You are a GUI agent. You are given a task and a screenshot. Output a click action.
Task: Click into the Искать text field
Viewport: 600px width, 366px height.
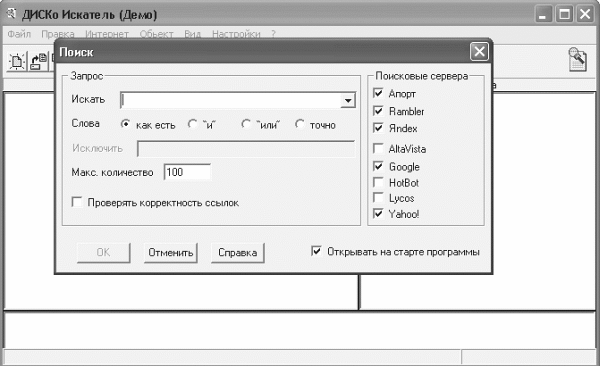[230, 101]
